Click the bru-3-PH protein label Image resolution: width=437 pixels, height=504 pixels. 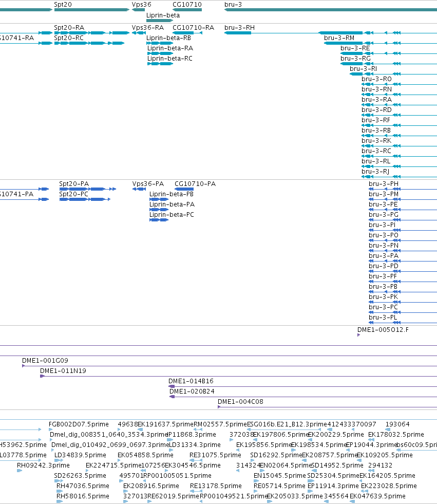[384, 184]
